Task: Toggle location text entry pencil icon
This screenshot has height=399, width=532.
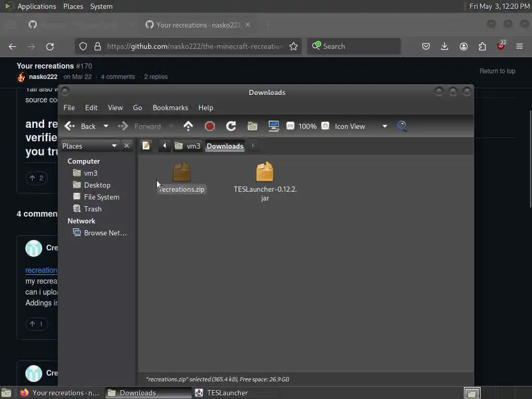Action: (x=146, y=146)
